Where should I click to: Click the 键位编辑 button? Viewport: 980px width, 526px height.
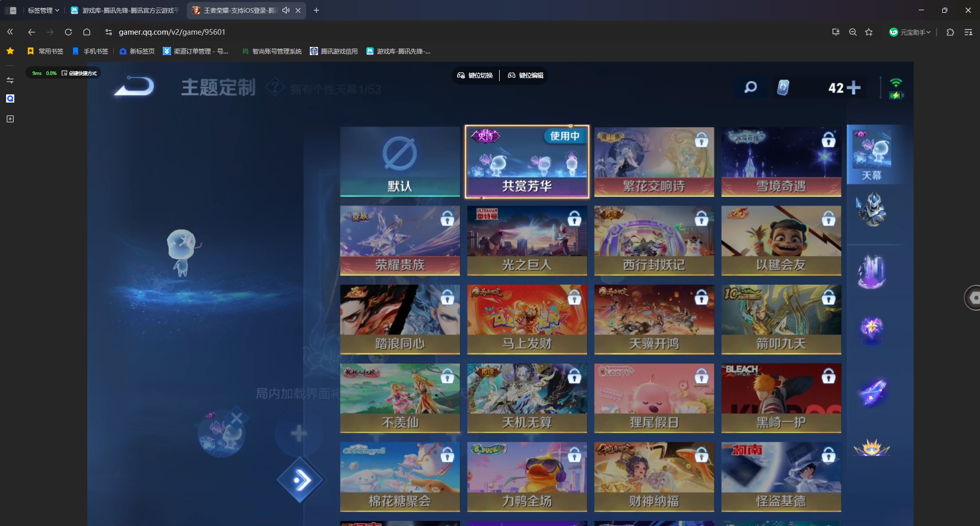pos(526,76)
